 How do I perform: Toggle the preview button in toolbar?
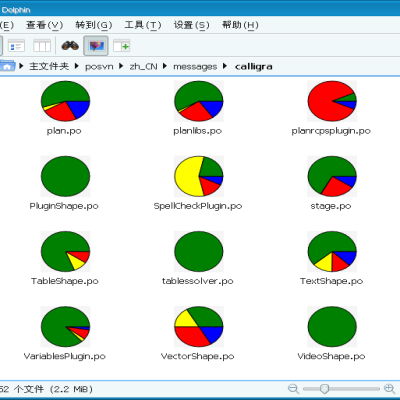point(96,46)
